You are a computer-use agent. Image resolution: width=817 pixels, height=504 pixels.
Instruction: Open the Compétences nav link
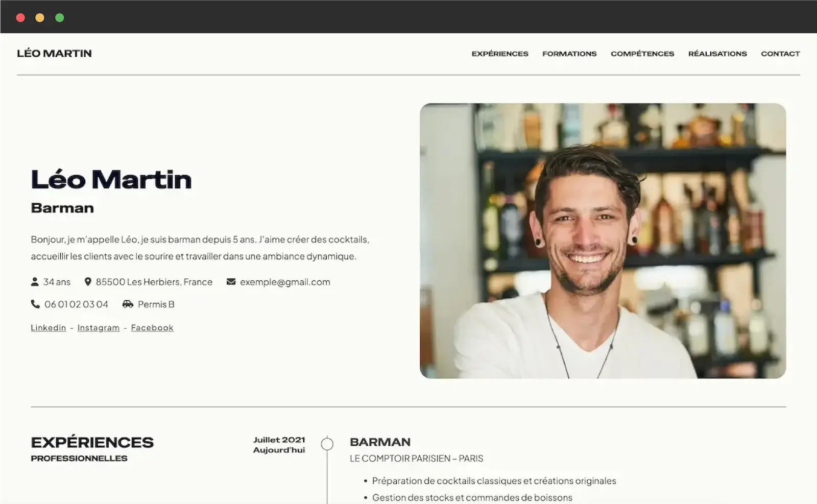642,54
